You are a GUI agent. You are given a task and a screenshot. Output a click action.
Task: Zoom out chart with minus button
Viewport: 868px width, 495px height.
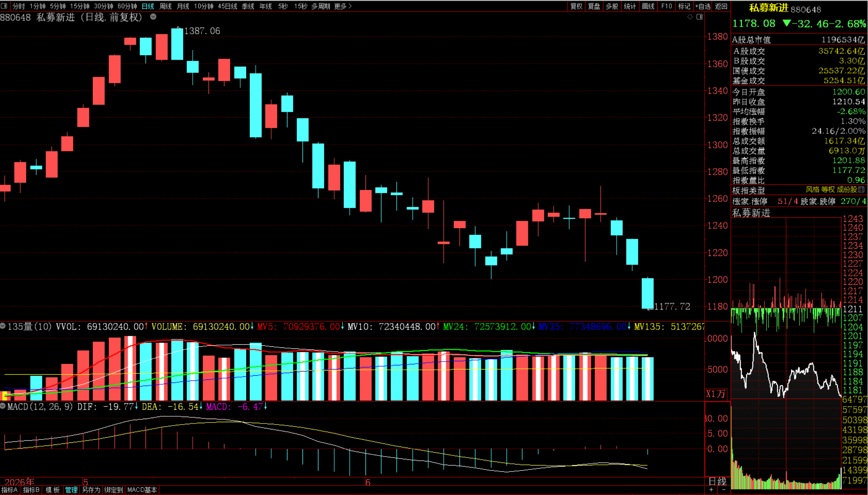click(723, 489)
